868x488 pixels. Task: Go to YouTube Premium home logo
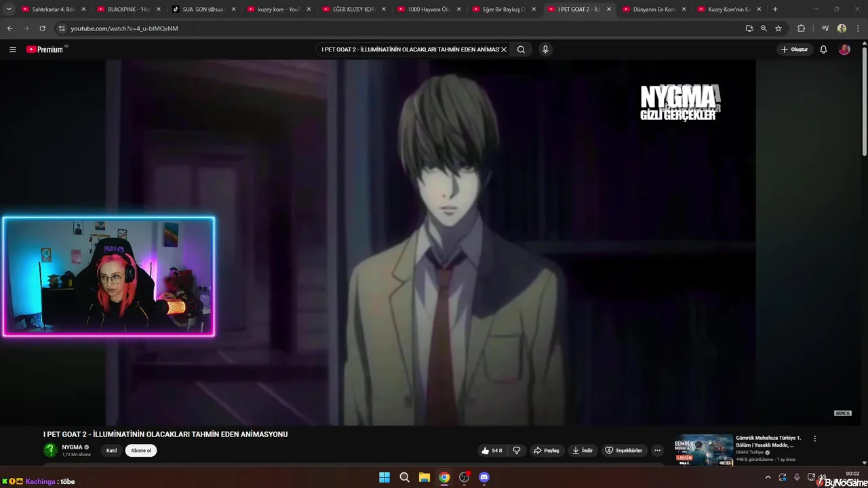[45, 49]
